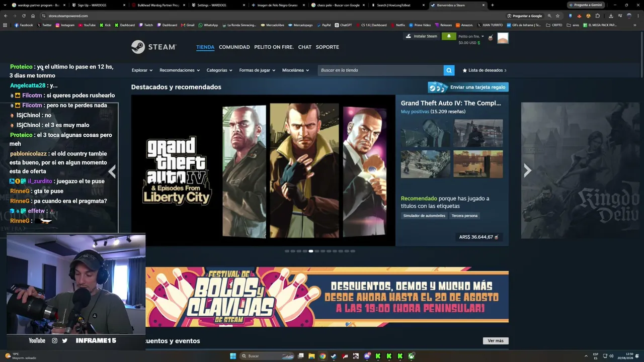Switch to the HowLongToBeat search tab
The image size is (644, 362).
point(396,5)
